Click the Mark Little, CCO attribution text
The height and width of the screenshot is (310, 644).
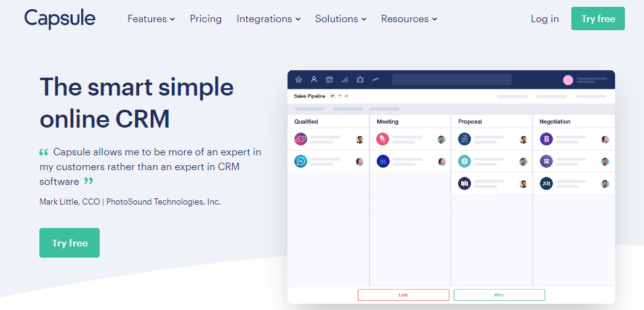(130, 202)
